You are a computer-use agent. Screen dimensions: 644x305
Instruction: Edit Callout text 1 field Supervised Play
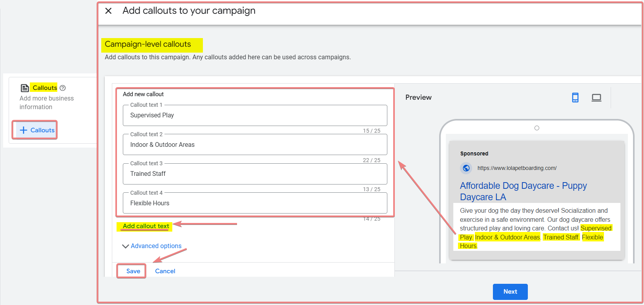255,115
